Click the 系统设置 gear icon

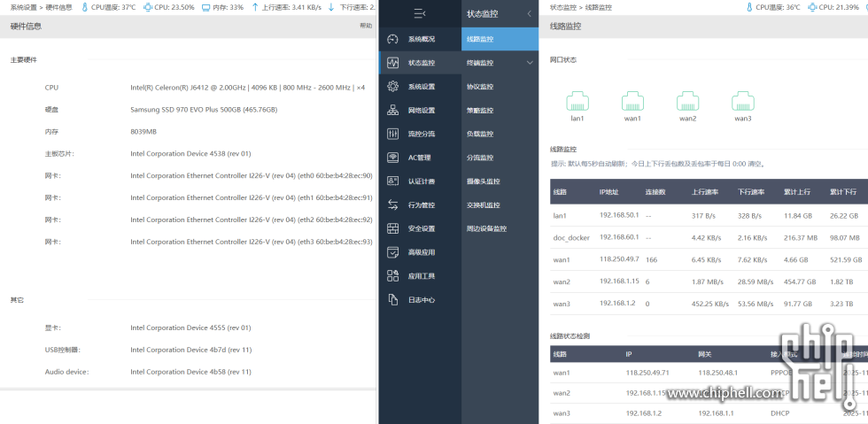click(393, 87)
